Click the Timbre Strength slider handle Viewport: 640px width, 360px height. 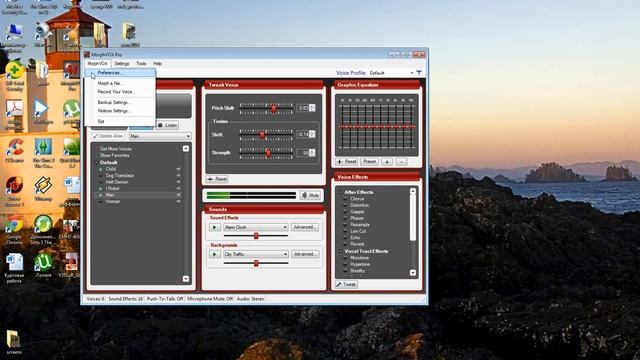click(268, 153)
